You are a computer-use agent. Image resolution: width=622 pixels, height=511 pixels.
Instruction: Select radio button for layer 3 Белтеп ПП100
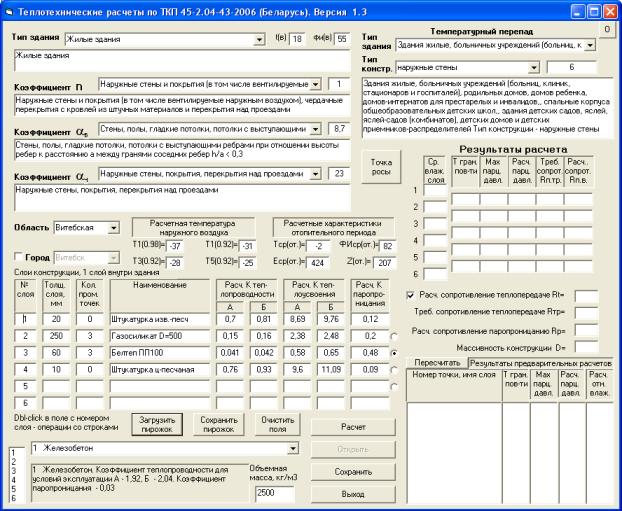coord(394,353)
